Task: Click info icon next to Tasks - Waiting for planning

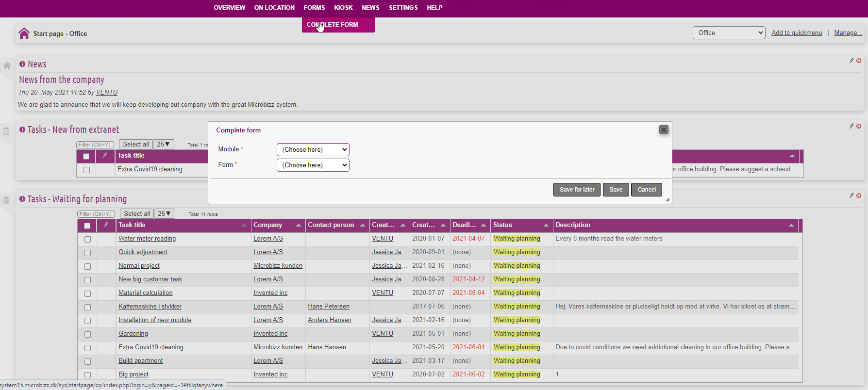Action: [22, 199]
